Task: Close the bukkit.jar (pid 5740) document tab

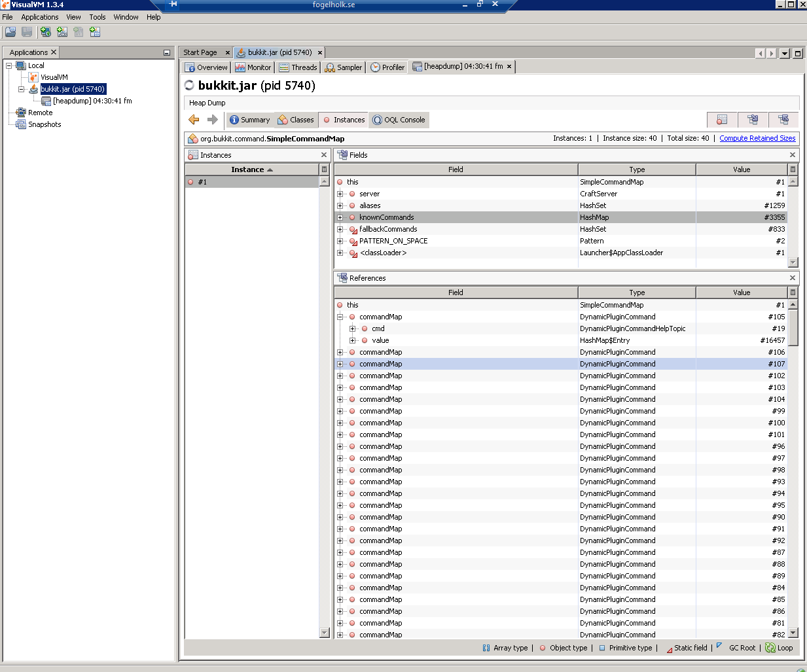Action: (x=320, y=52)
